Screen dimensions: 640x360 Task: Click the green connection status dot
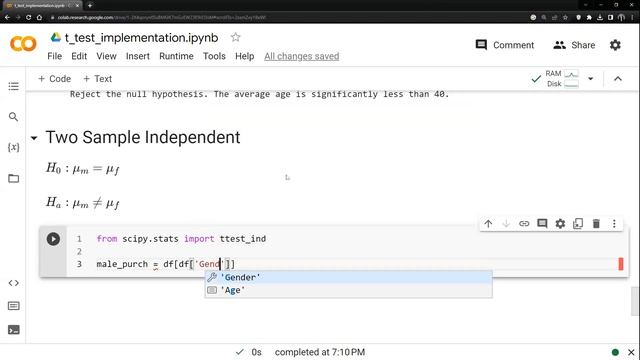[615, 352]
